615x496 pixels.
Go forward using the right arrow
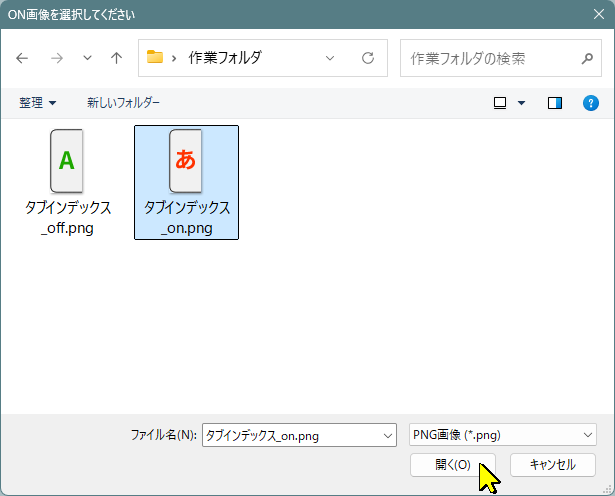57,58
